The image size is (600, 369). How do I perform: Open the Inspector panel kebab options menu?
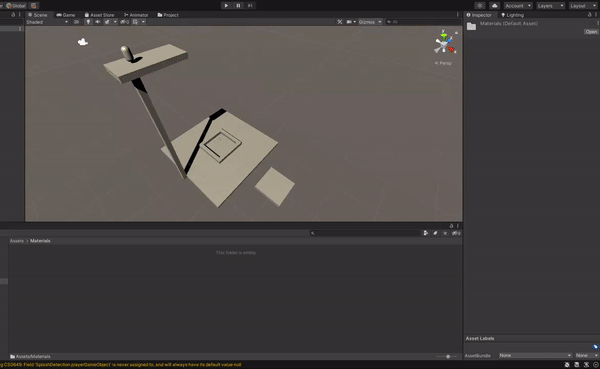pyautogui.click(x=597, y=15)
